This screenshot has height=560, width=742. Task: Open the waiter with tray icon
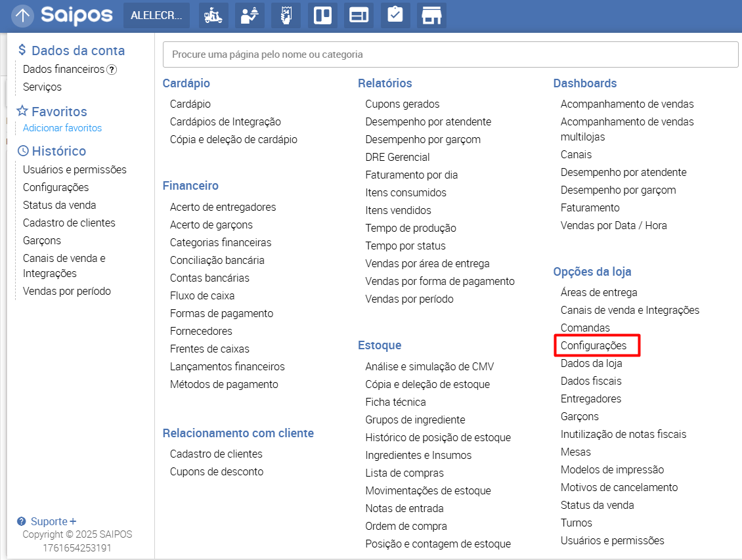point(250,16)
